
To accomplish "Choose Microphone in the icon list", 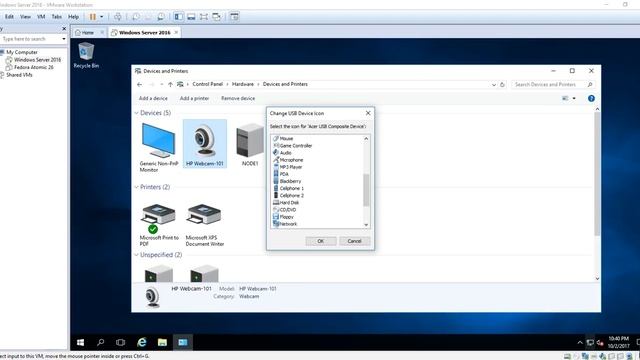I will [x=288, y=160].
